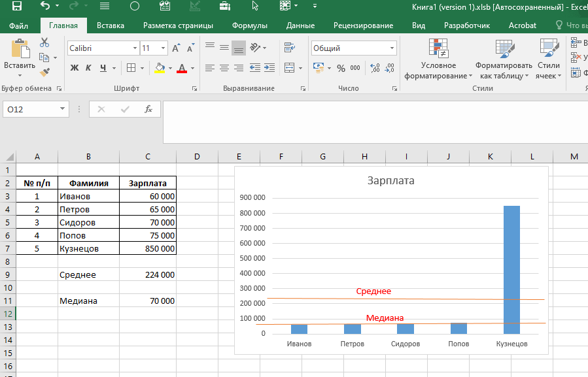The width and height of the screenshot is (588, 377).
Task: Click into the formula bar
Action: pyautogui.click(x=375, y=122)
